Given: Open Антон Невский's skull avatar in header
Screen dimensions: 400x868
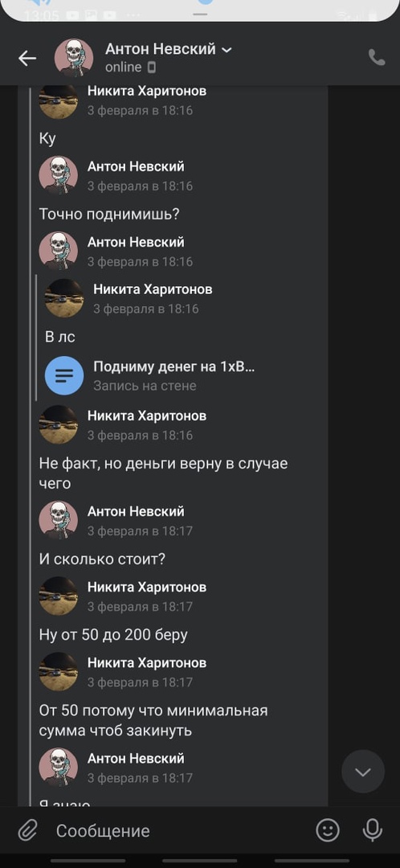Looking at the screenshot, I should [x=74, y=58].
